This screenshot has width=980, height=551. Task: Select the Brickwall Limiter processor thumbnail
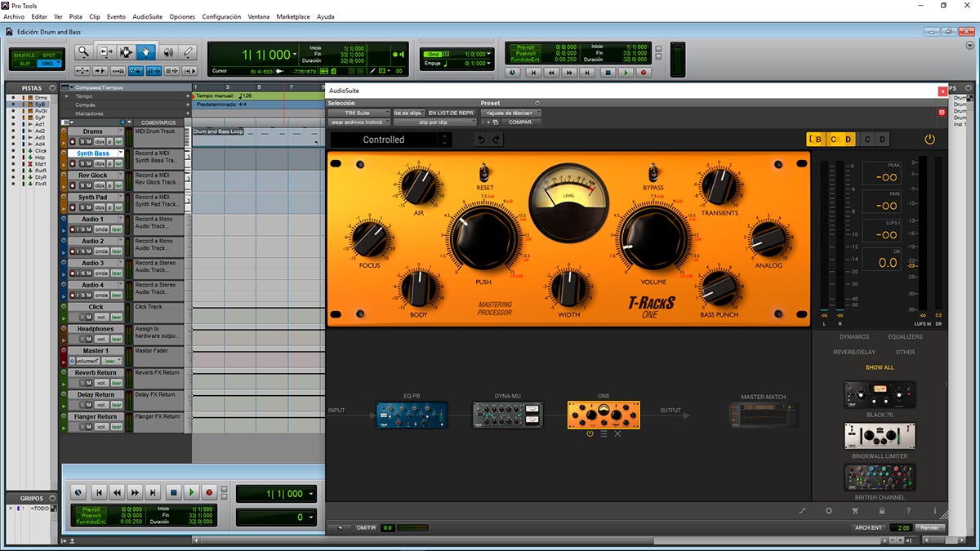click(880, 436)
